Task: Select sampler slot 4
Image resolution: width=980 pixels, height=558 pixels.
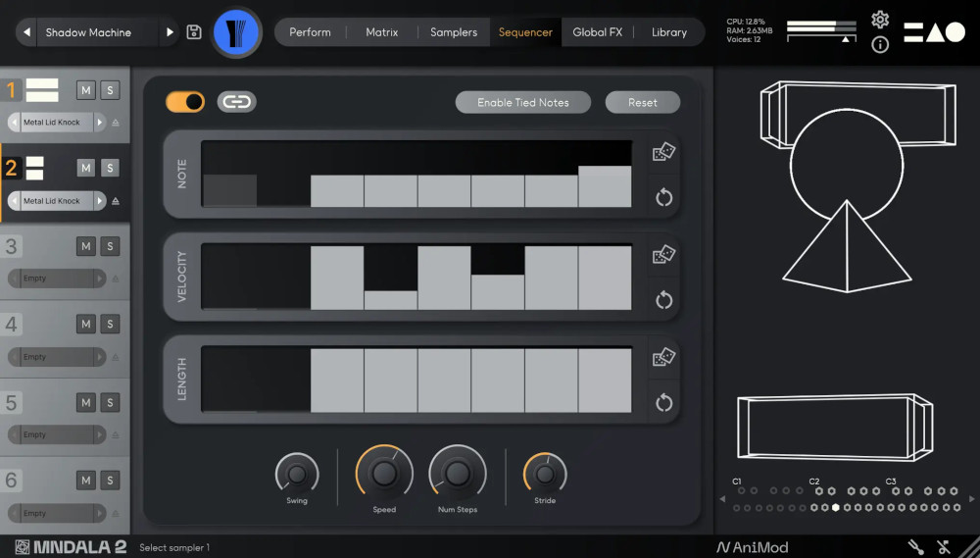Action: tap(11, 324)
